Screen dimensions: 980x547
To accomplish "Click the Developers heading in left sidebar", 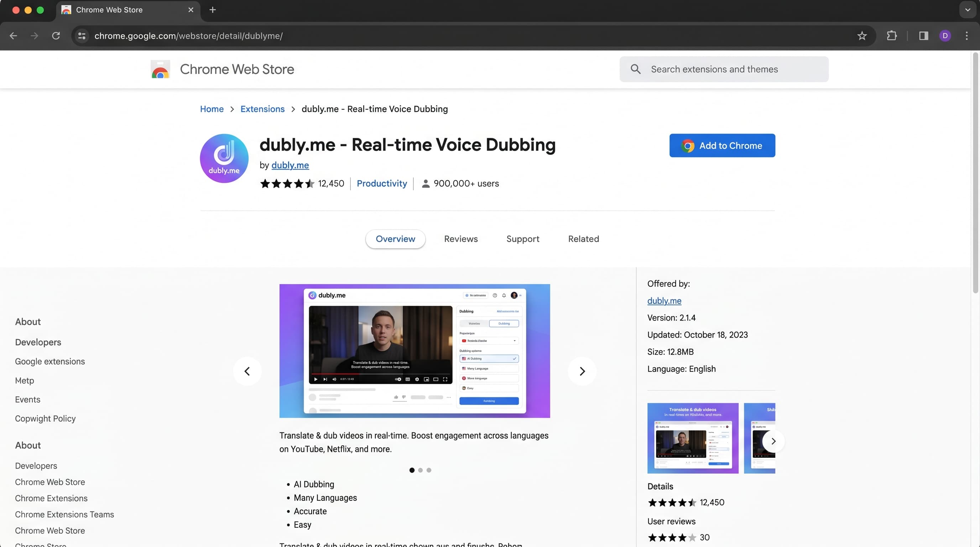I will point(38,342).
